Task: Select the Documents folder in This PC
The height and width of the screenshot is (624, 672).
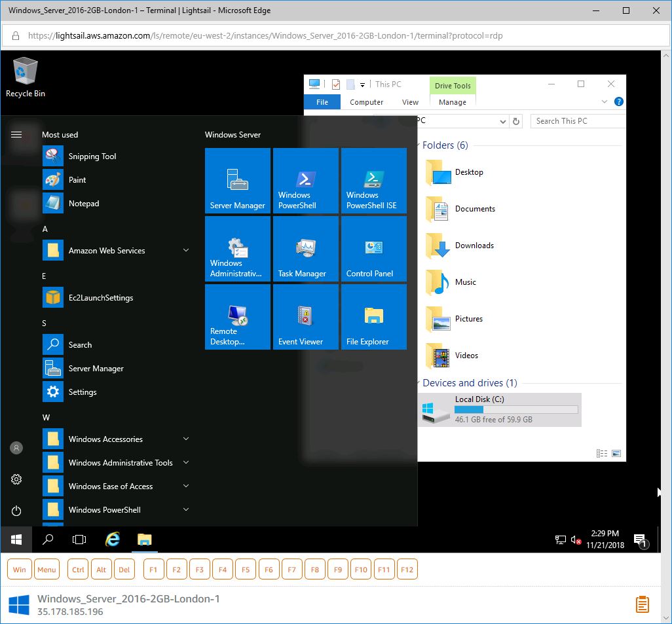Action: click(460, 209)
